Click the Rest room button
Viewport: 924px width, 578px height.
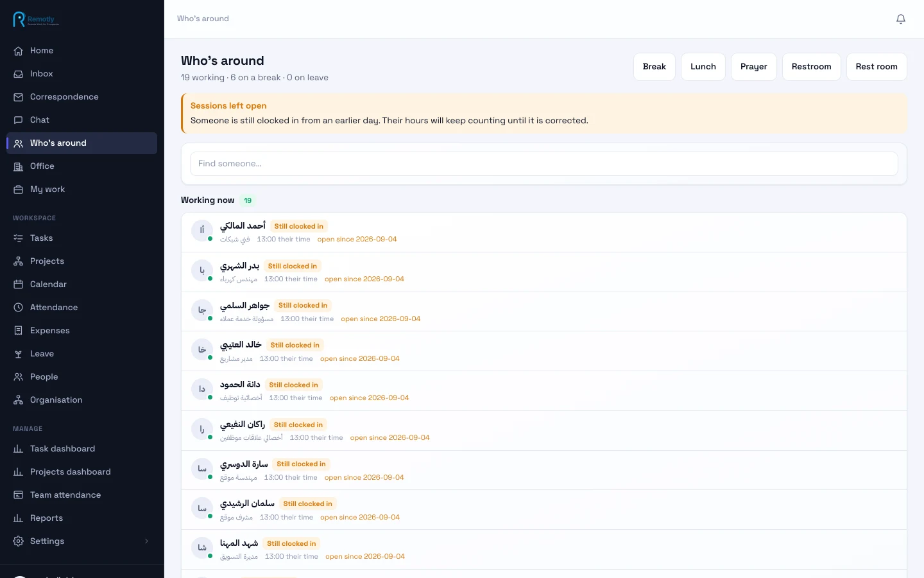(877, 67)
